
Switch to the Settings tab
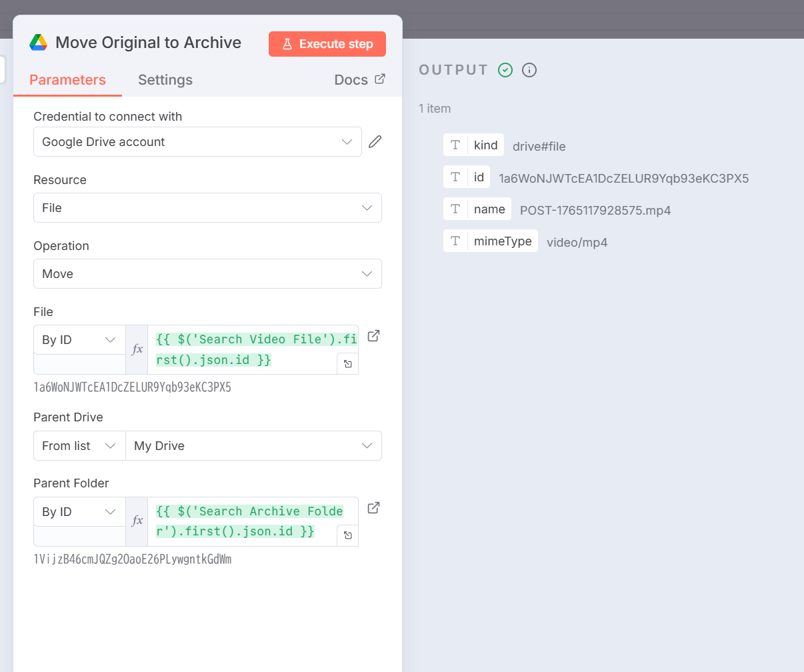pyautogui.click(x=165, y=80)
